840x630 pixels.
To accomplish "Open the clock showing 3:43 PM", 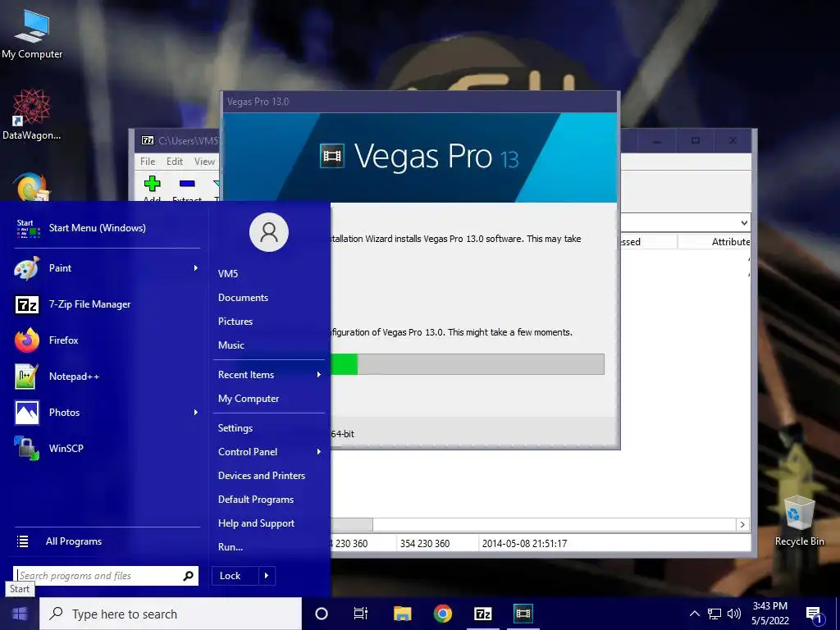I will point(769,614).
